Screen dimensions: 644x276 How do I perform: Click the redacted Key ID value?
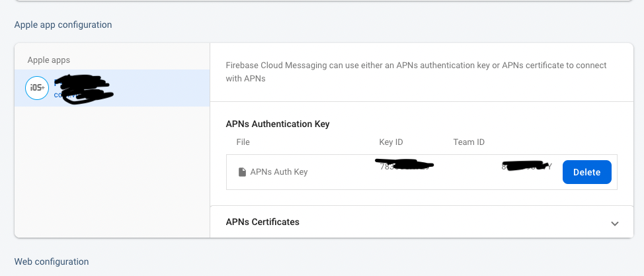click(x=405, y=165)
